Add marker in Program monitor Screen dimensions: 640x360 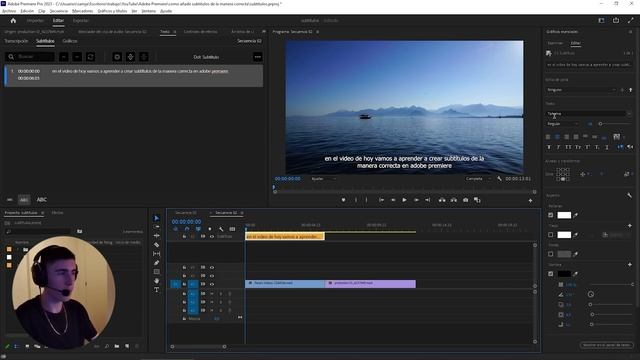tap(343, 200)
